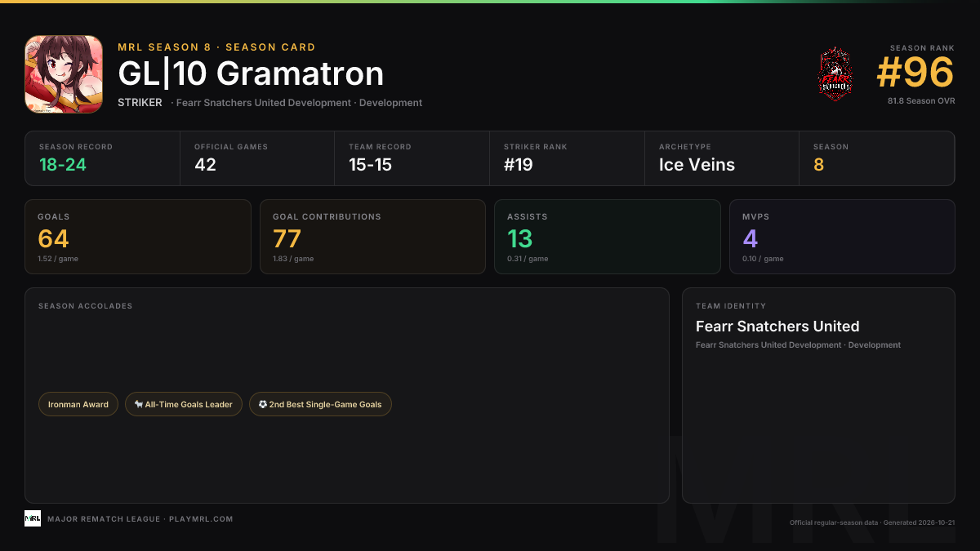The width and height of the screenshot is (980, 551).
Task: Click the 77 goal contributions total
Action: point(287,238)
